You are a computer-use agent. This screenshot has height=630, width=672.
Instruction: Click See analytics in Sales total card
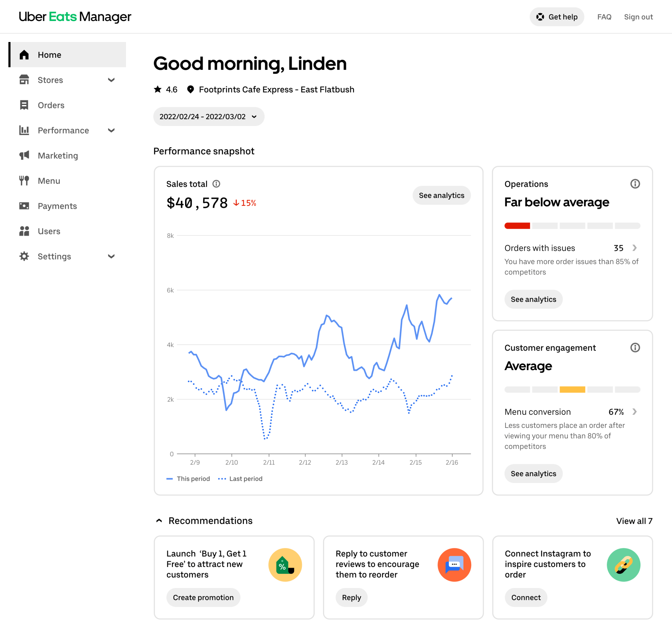pyautogui.click(x=441, y=195)
